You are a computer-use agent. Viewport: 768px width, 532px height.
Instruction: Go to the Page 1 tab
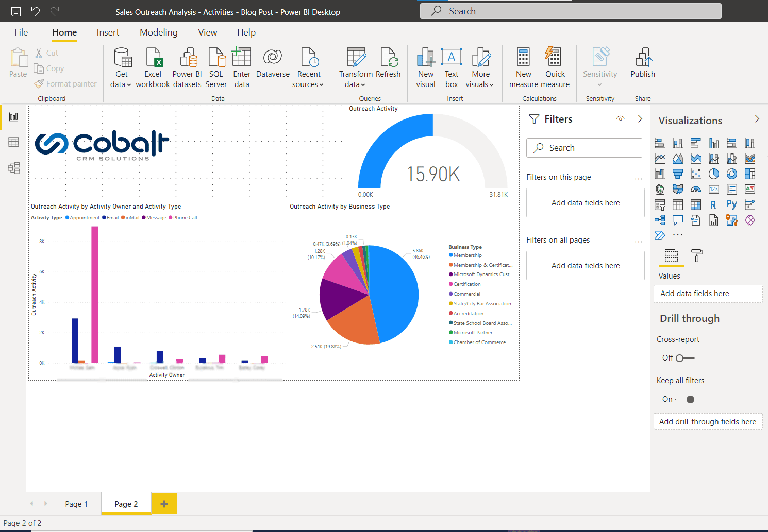76,504
